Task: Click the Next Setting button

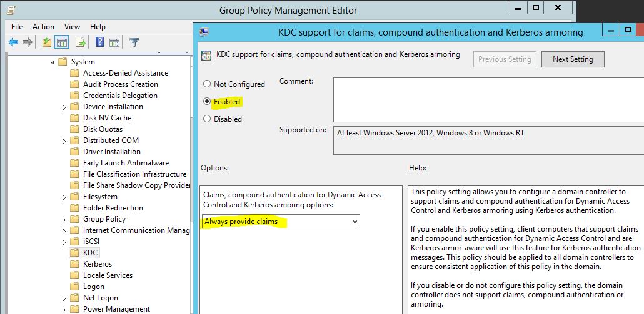Action: coord(572,59)
